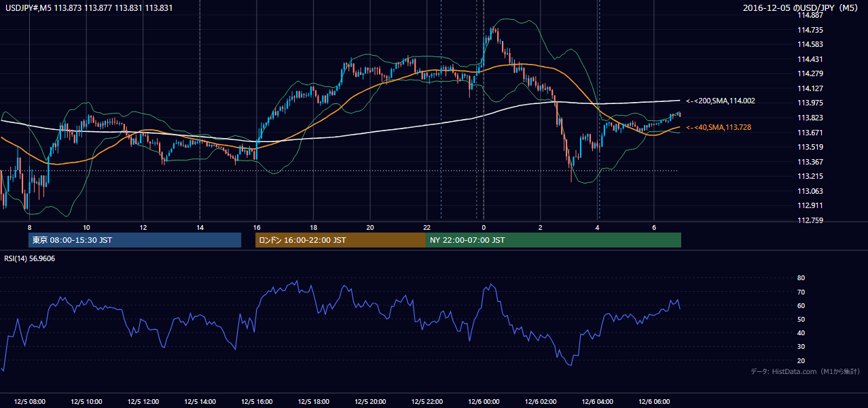Click the 200 SMA 114.002 label
The height and width of the screenshot is (408, 868).
point(721,101)
